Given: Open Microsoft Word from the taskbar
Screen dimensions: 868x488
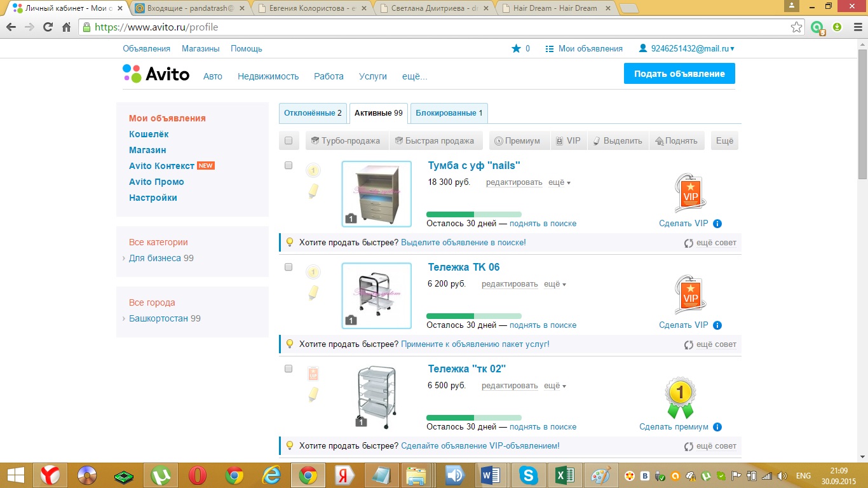Looking at the screenshot, I should pos(491,475).
